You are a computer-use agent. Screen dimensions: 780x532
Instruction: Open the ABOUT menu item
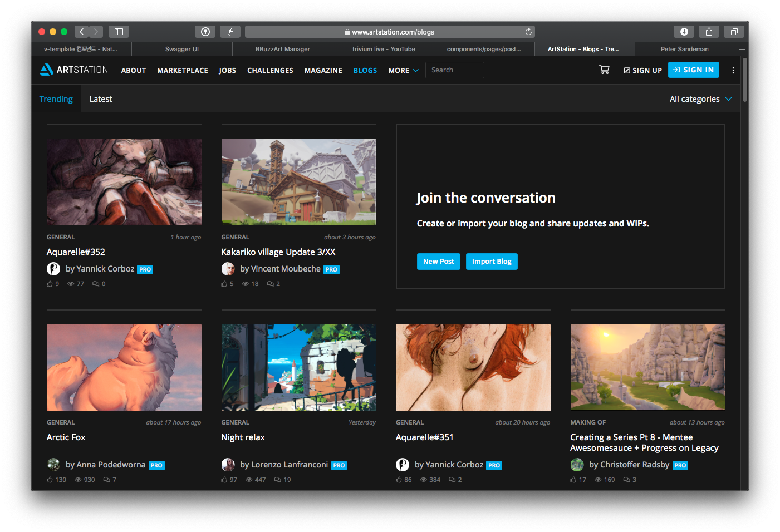pyautogui.click(x=134, y=71)
